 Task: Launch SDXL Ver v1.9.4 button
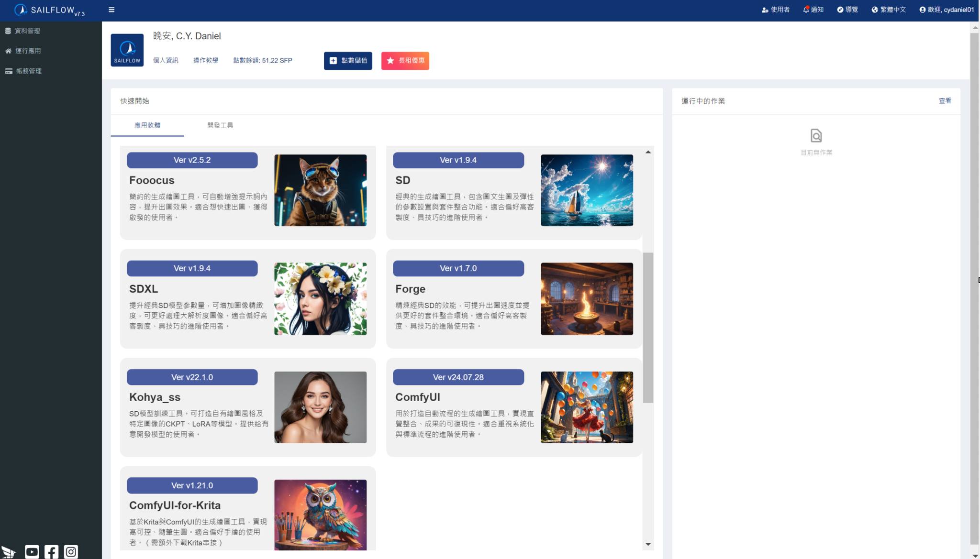[x=192, y=268]
